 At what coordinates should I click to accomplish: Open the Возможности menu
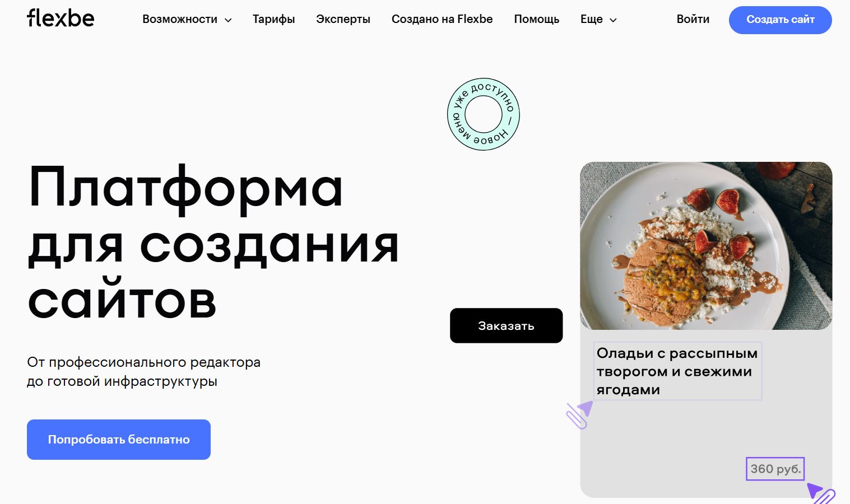click(x=180, y=19)
